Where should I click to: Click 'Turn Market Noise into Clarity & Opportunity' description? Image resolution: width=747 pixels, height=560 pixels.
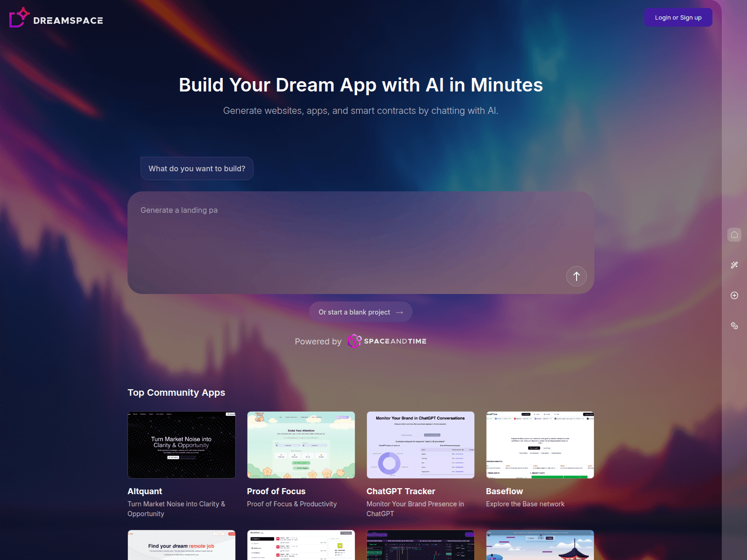click(176, 509)
